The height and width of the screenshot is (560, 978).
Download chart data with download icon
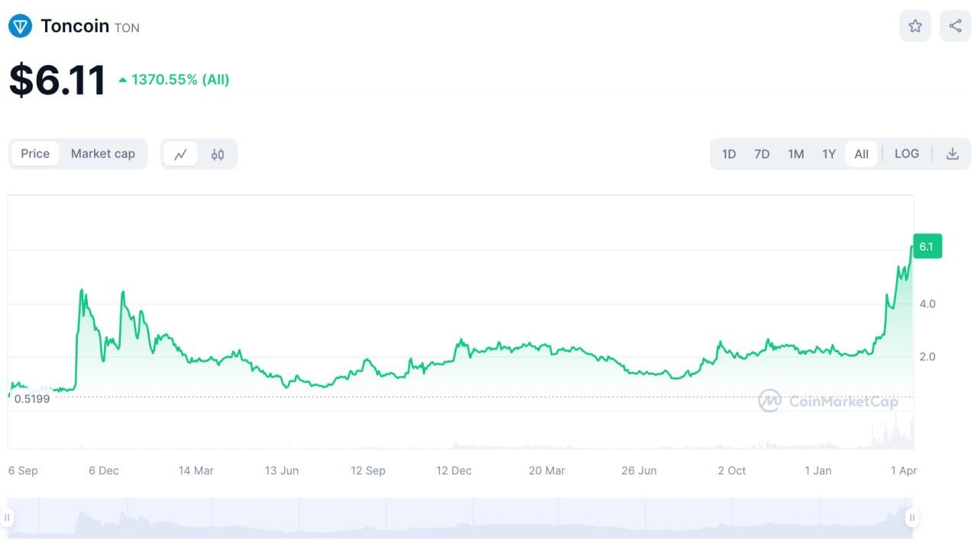click(952, 154)
